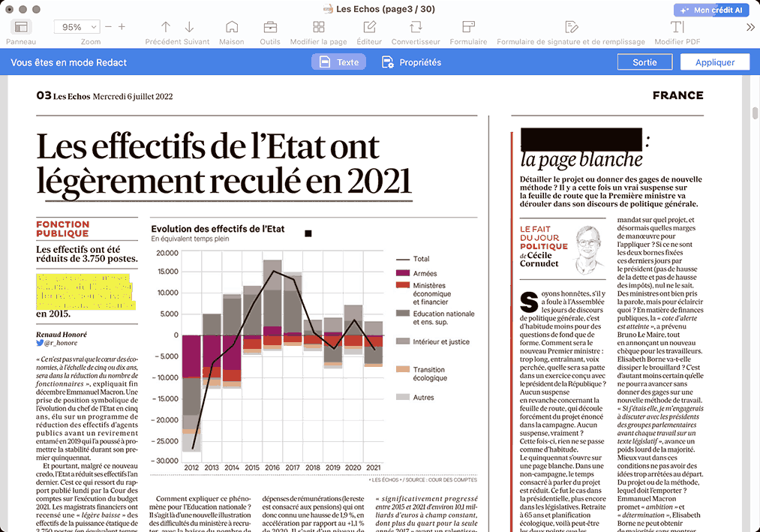The image size is (760, 532).
Task: Click the 'Armées' legend color swatch
Action: pyautogui.click(x=403, y=274)
